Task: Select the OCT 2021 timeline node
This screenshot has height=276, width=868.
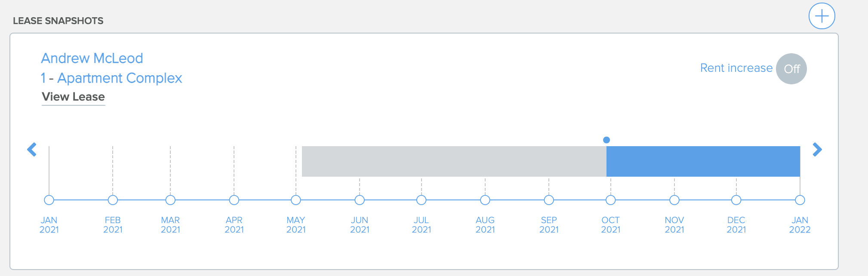Action: click(611, 200)
